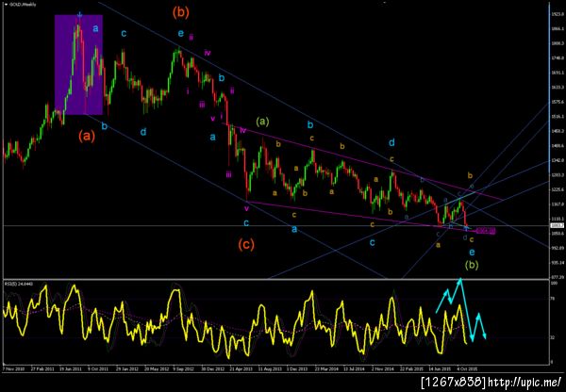
Task: Click the 4 Oct 2015 date label
Action: [x=468, y=369]
